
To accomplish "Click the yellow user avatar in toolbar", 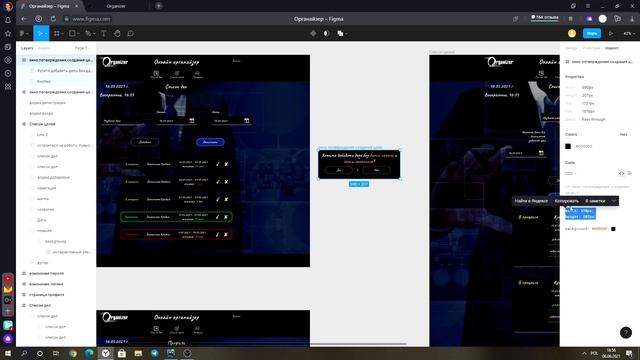I will (x=572, y=33).
